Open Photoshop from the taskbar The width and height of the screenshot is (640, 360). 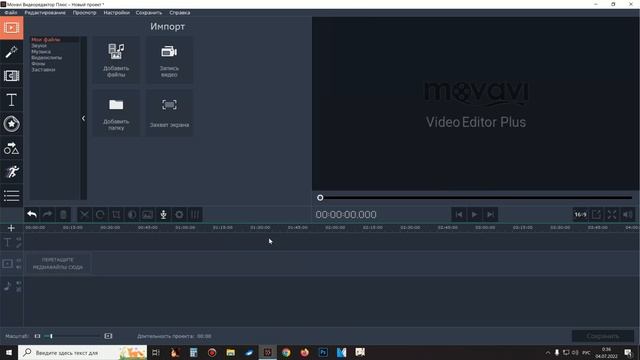click(323, 352)
